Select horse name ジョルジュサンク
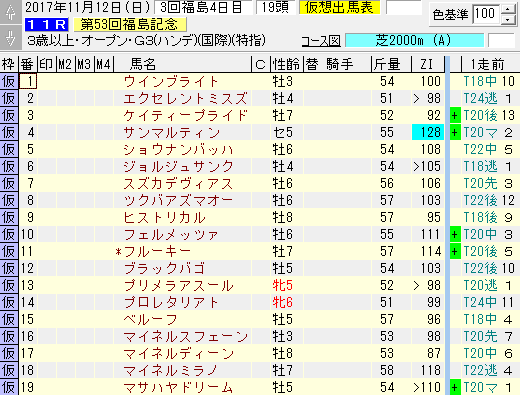 [178, 167]
